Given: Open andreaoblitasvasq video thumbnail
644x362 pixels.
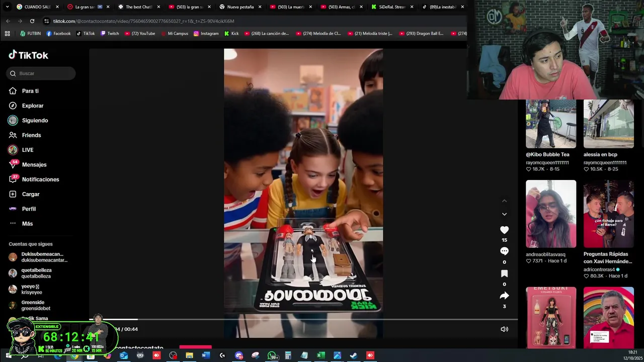Looking at the screenshot, I should pyautogui.click(x=551, y=214).
